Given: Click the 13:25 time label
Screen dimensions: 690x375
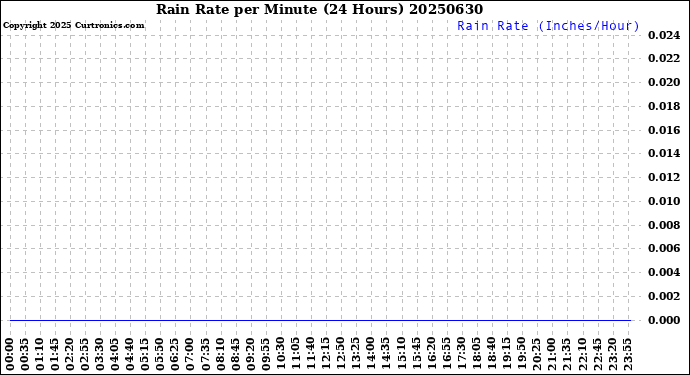Looking at the screenshot, I should tap(356, 355).
